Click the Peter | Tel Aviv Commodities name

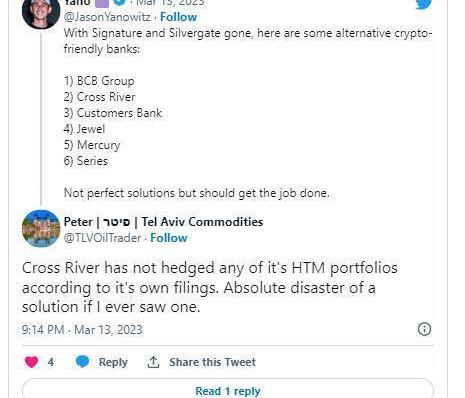[x=163, y=222]
